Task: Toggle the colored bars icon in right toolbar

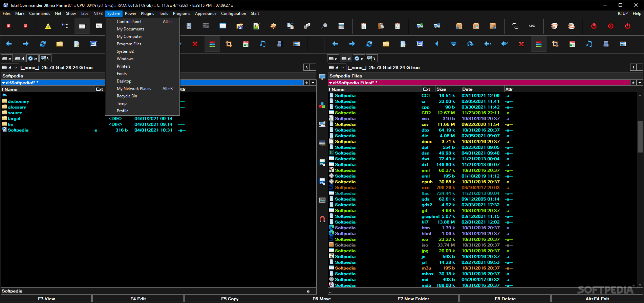Action: [538, 44]
